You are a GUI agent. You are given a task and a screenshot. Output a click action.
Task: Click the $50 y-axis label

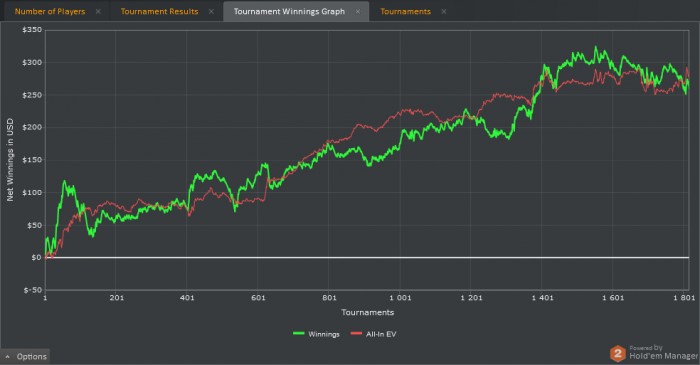(x=34, y=225)
